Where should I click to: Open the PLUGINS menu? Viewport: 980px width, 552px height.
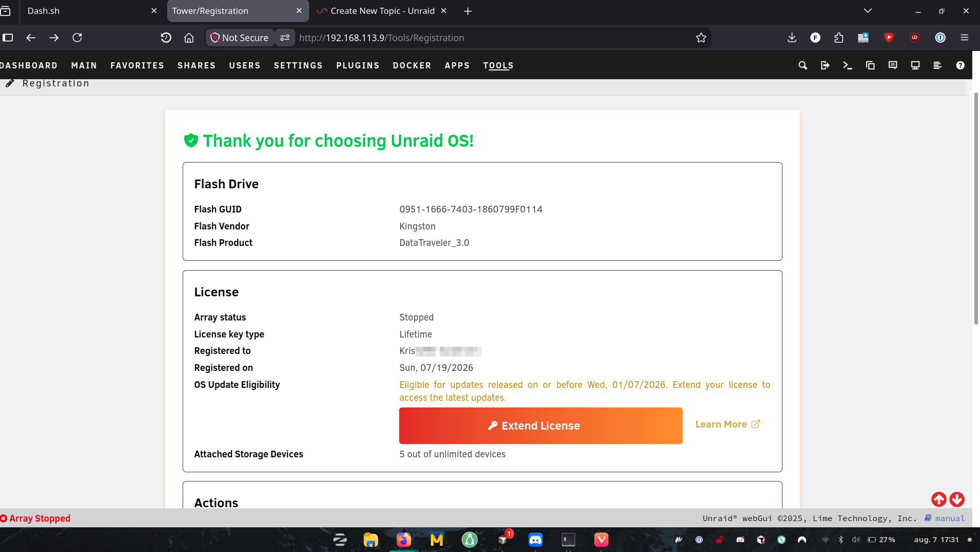(358, 65)
